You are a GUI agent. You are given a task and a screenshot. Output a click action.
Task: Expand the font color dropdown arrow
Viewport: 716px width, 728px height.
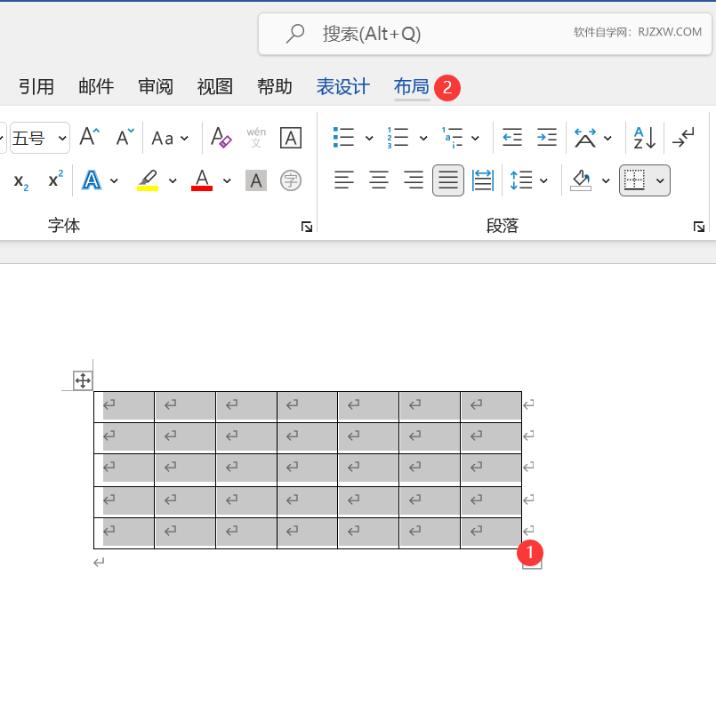tap(227, 180)
